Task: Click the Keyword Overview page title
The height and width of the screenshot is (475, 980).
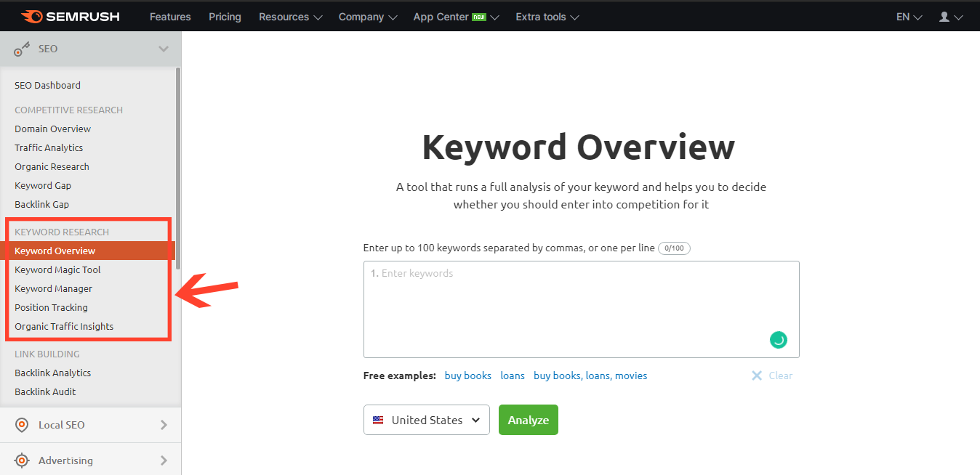Action: pos(579,147)
